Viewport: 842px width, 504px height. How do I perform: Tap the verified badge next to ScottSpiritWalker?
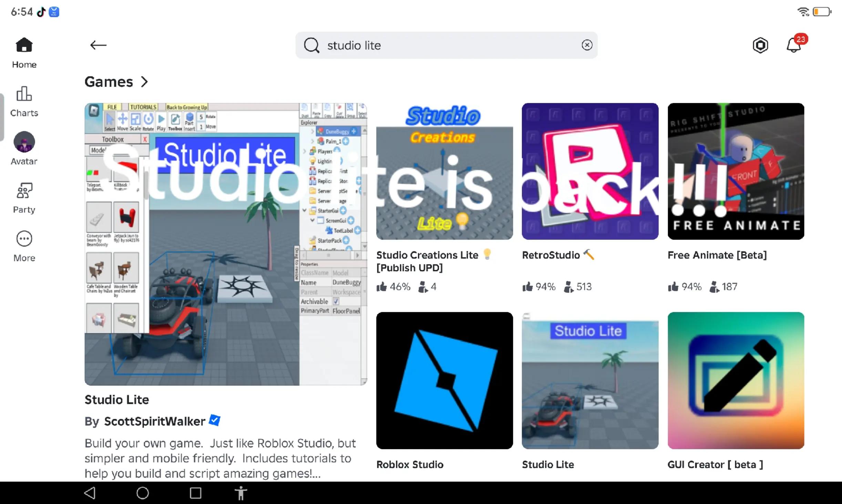pyautogui.click(x=215, y=420)
